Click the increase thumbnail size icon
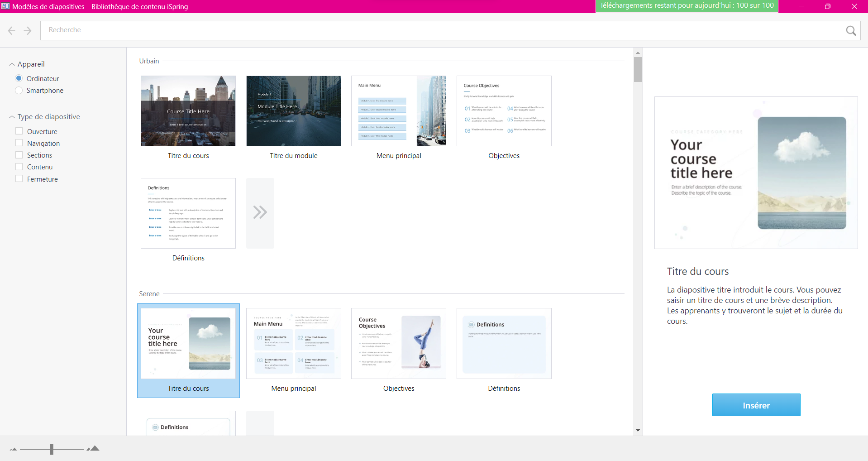The image size is (868, 461). pos(93,449)
